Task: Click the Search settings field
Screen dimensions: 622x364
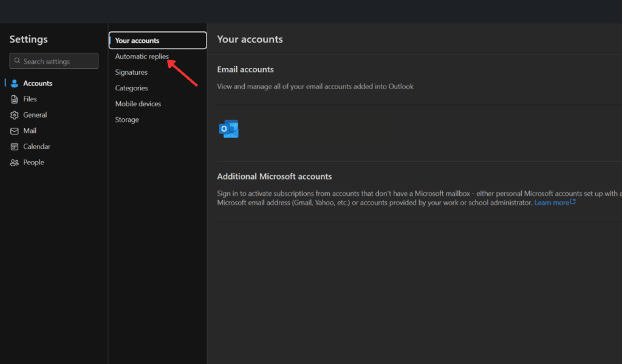Action: [x=54, y=61]
